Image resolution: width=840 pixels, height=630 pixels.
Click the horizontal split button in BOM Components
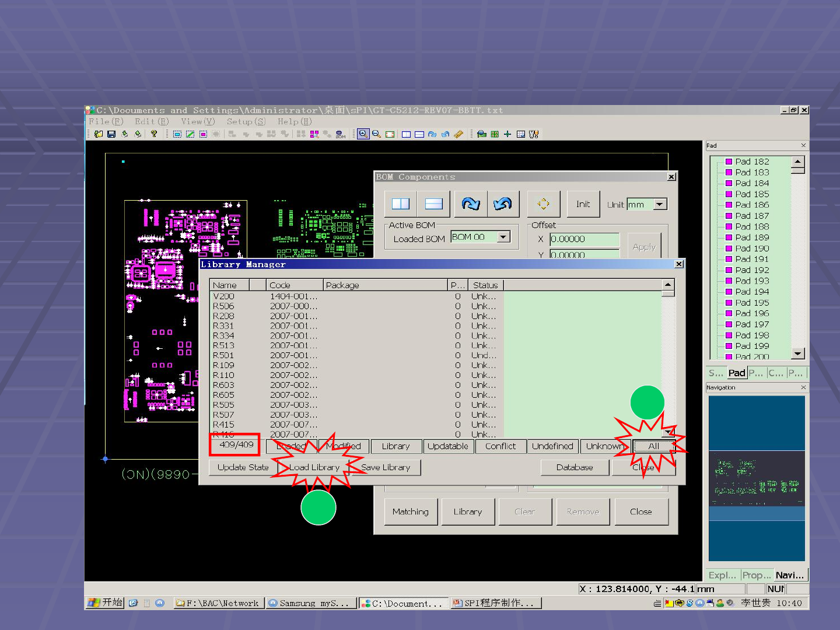coord(434,204)
